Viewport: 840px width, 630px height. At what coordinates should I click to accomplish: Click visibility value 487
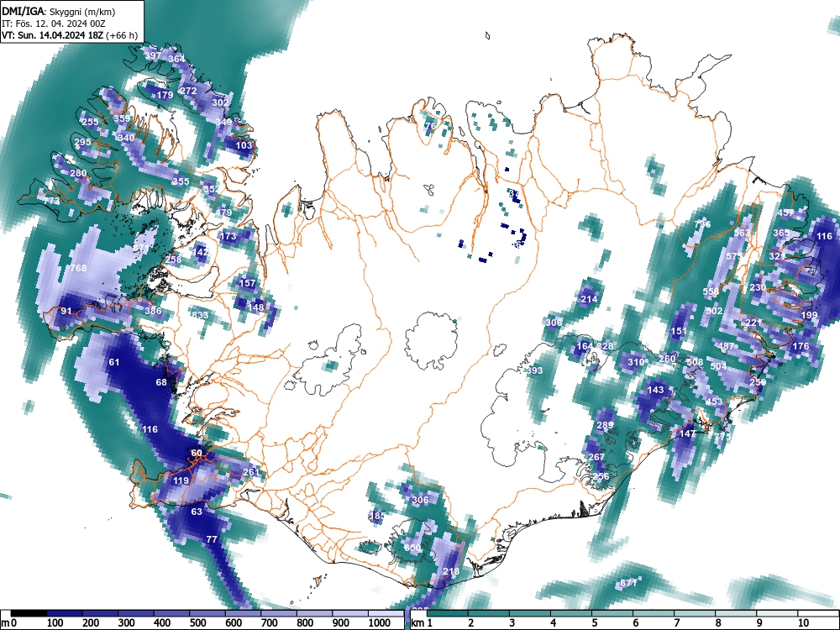coord(726,347)
